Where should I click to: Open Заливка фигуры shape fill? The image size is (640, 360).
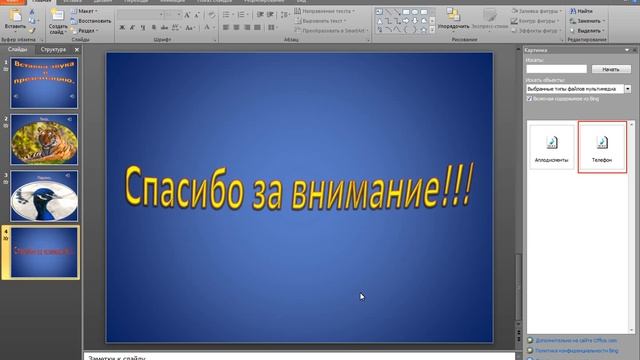537,11
